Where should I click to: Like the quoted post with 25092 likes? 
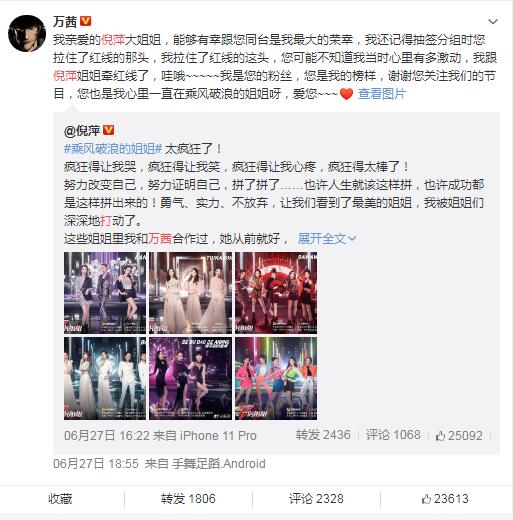(x=459, y=436)
